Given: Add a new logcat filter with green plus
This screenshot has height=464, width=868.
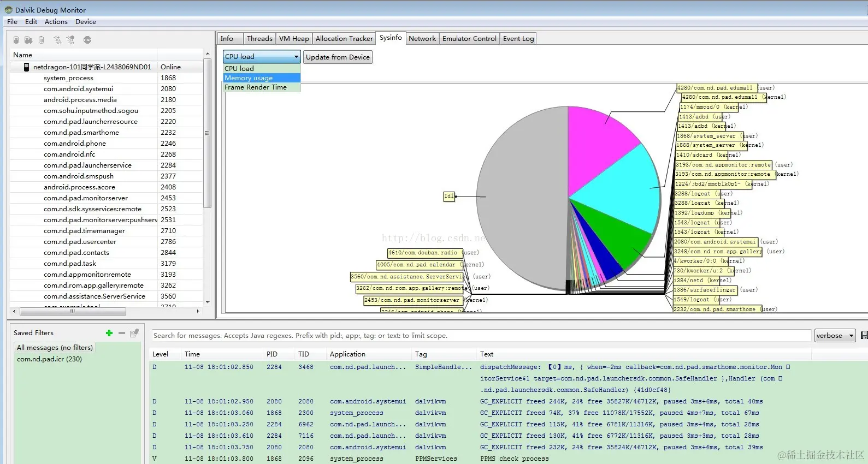Looking at the screenshot, I should pyautogui.click(x=109, y=333).
